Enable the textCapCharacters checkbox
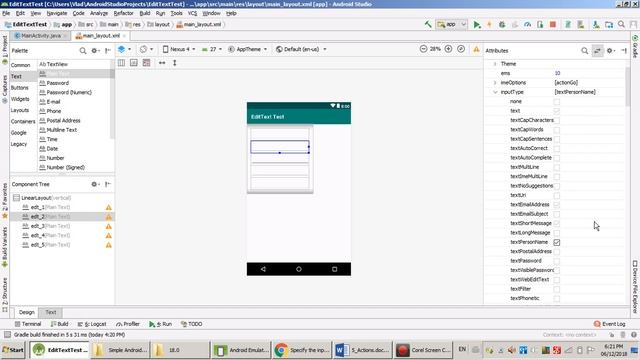The width and height of the screenshot is (640, 360). pyautogui.click(x=557, y=120)
